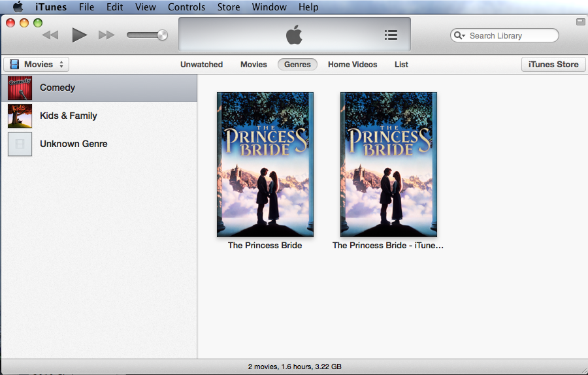Adjust the volume slider knob
The image size is (588, 375).
pyautogui.click(x=162, y=35)
